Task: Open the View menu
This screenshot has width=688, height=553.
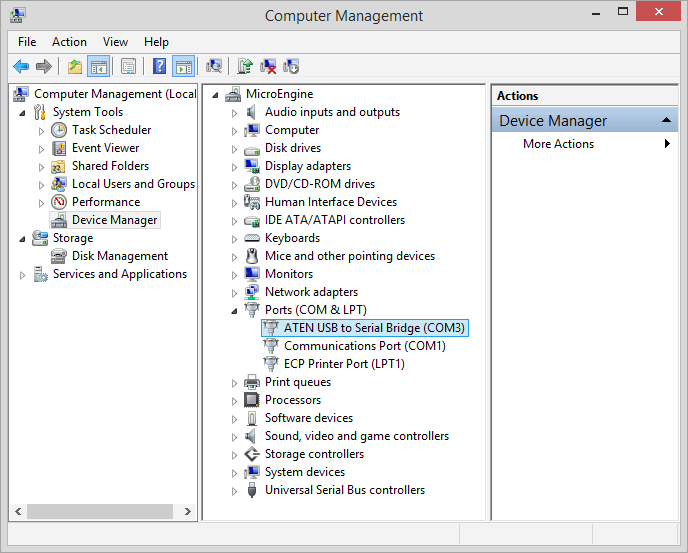Action: coord(115,42)
